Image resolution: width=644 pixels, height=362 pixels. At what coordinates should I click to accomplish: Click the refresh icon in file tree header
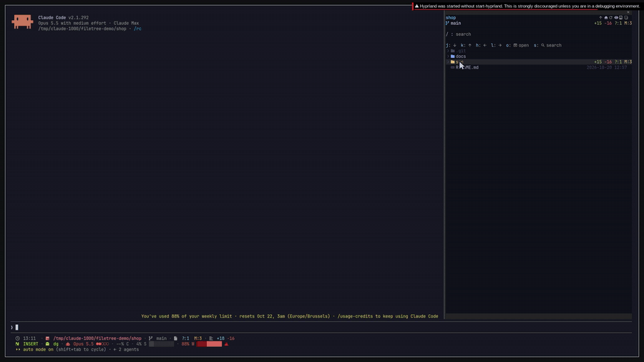click(x=611, y=18)
